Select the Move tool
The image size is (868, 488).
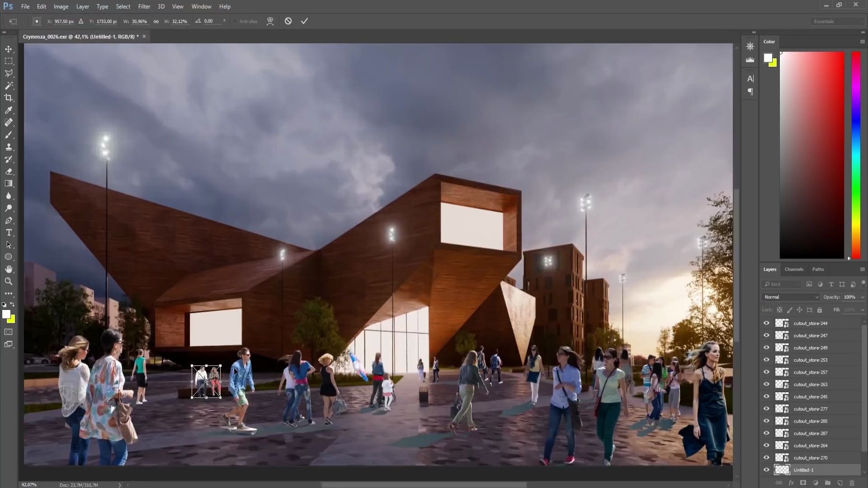pyautogui.click(x=9, y=49)
